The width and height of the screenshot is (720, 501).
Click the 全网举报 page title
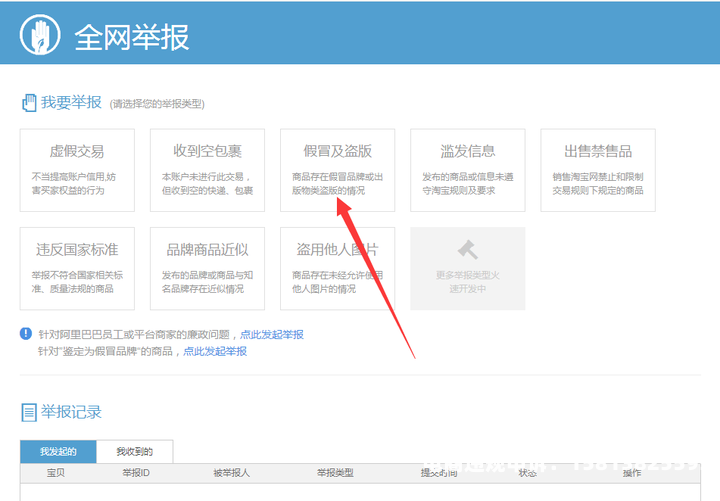[x=131, y=37]
